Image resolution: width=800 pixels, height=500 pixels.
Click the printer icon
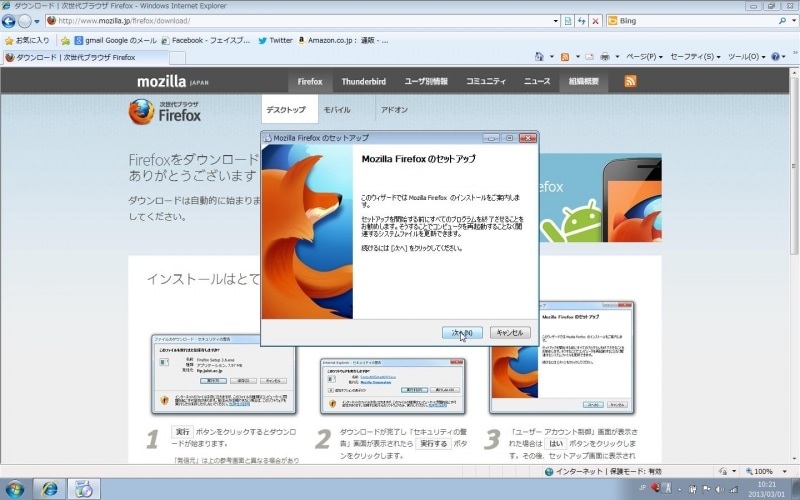pyautogui.click(x=605, y=57)
